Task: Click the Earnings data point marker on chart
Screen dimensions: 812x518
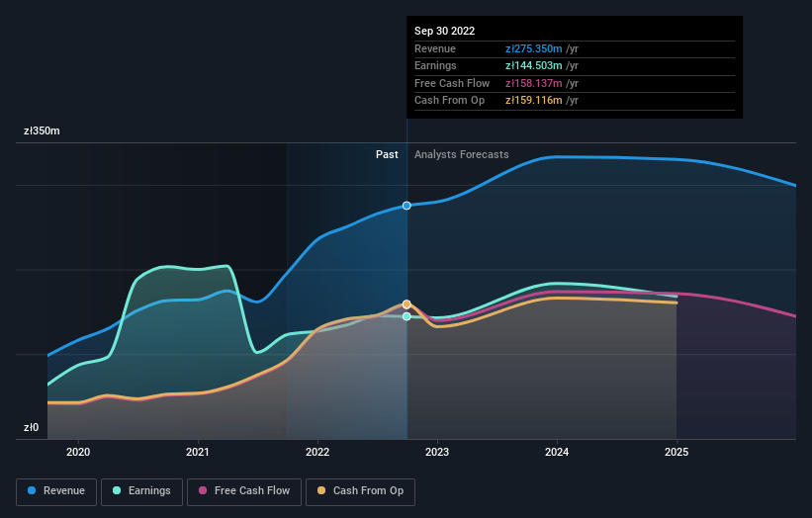Action: click(406, 316)
